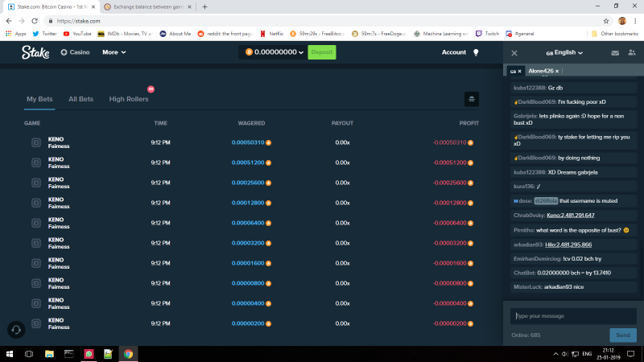
Task: Open the Windows Start menu
Action: pyautogui.click(x=10, y=354)
